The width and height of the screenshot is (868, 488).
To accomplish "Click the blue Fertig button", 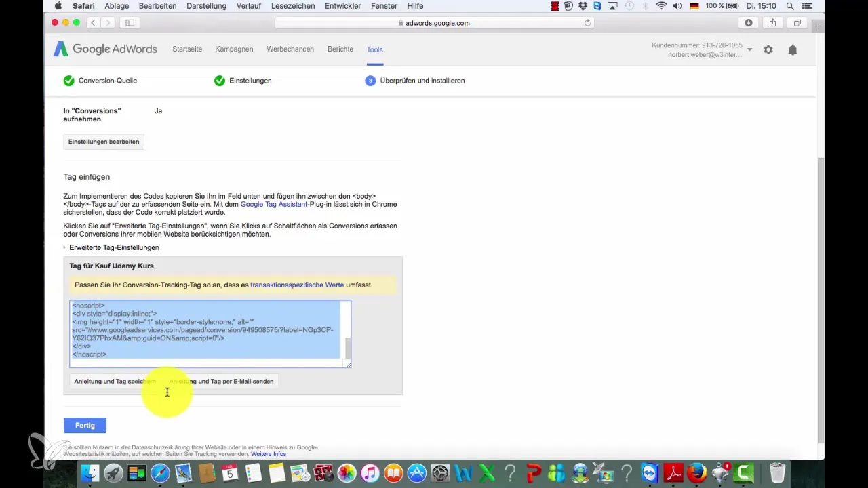I will point(85,425).
